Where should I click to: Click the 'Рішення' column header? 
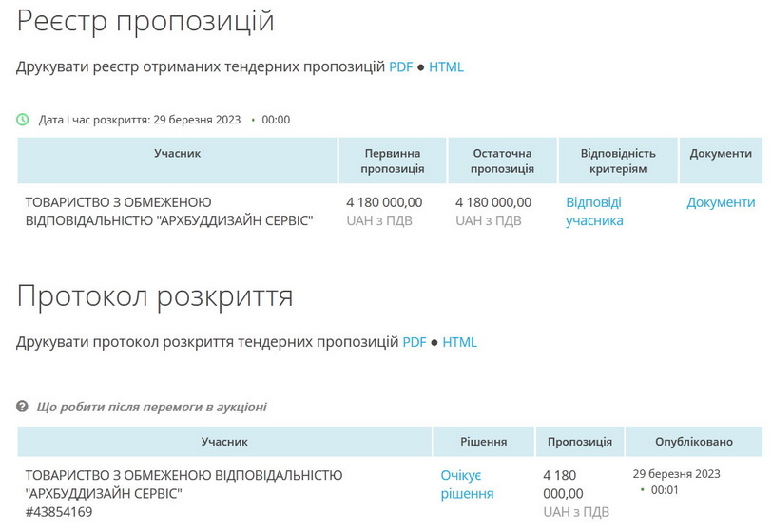(483, 442)
